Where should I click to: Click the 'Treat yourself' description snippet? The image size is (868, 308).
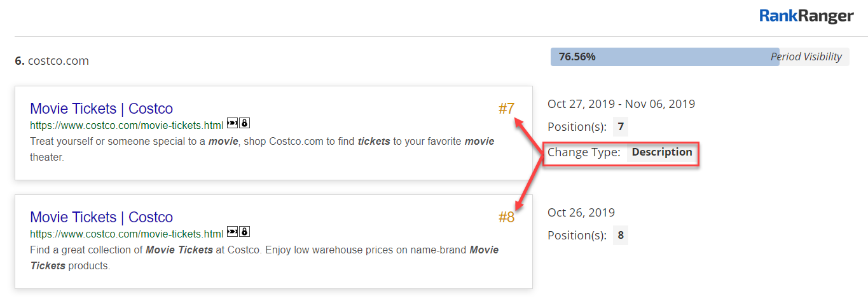click(x=261, y=142)
